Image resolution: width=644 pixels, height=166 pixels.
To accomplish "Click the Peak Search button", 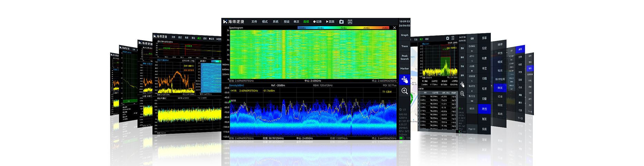I will (404, 57).
